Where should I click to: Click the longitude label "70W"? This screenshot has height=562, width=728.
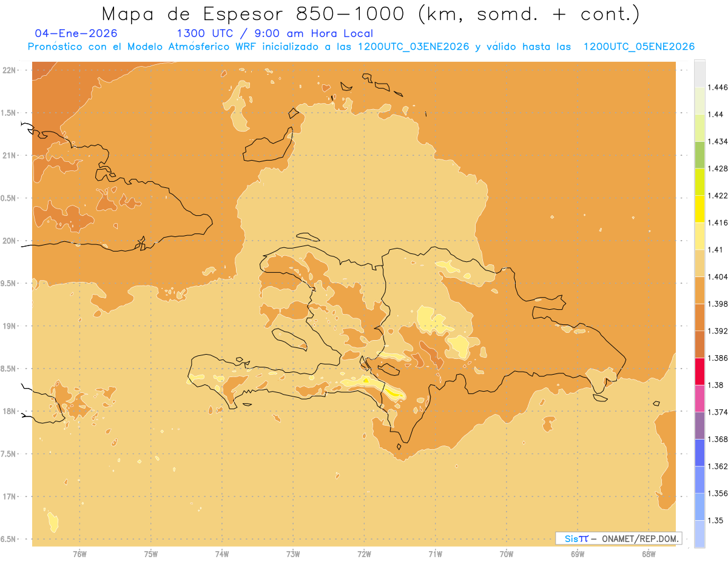click(x=507, y=554)
